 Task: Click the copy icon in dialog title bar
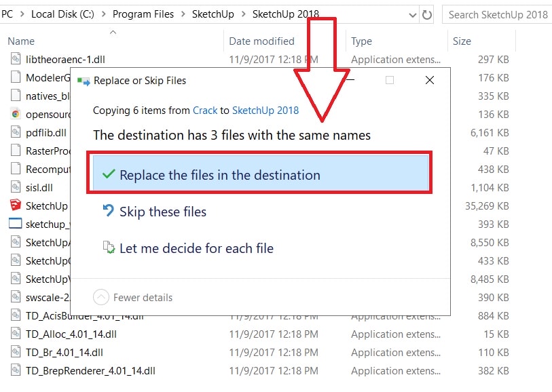84,81
